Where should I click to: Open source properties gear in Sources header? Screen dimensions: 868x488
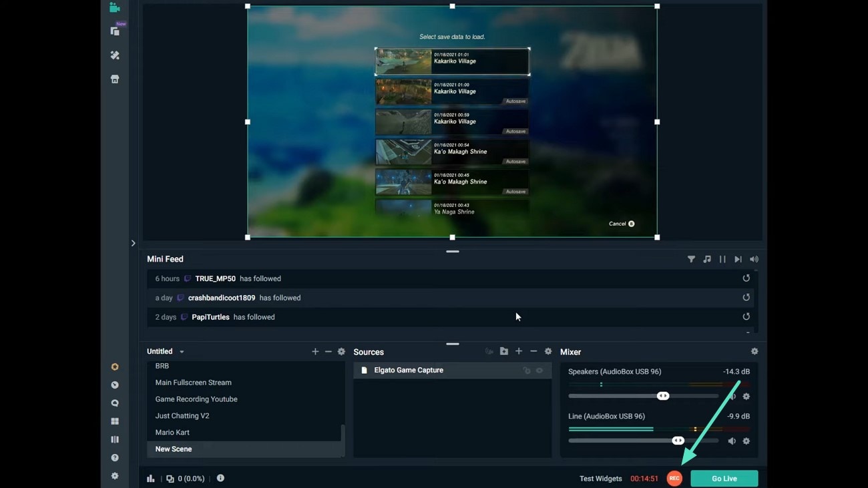click(548, 351)
